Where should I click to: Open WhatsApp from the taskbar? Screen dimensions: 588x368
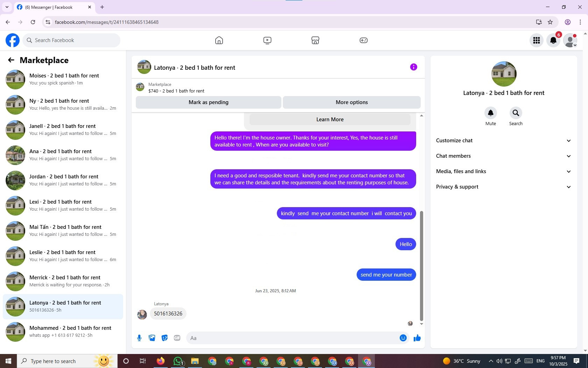click(178, 361)
